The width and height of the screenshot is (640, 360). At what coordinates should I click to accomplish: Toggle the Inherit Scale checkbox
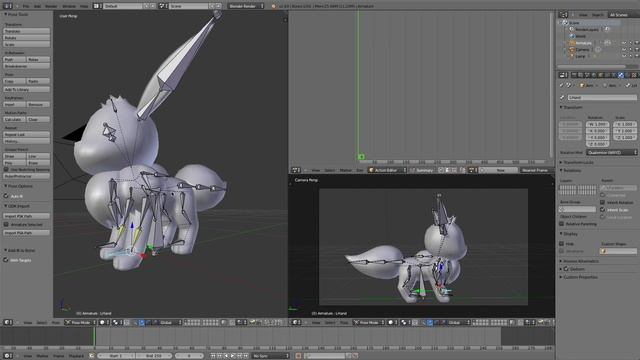click(x=602, y=209)
